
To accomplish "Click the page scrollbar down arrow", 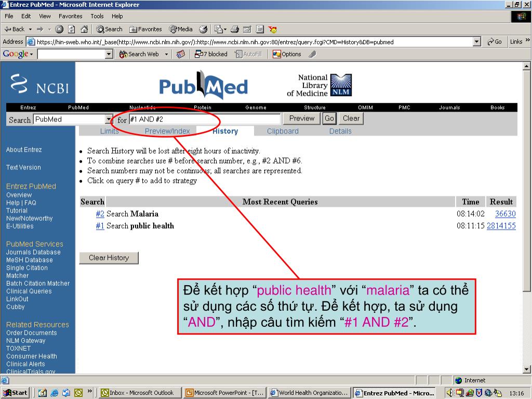I will pos(527,369).
